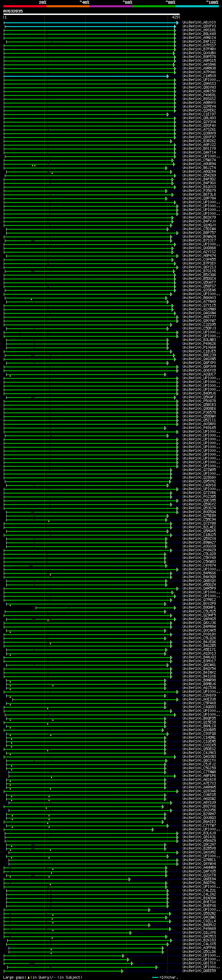
Task: Click the cyan alignment bar for UniRef100_C1N5X9
Action: click(86, 76)
